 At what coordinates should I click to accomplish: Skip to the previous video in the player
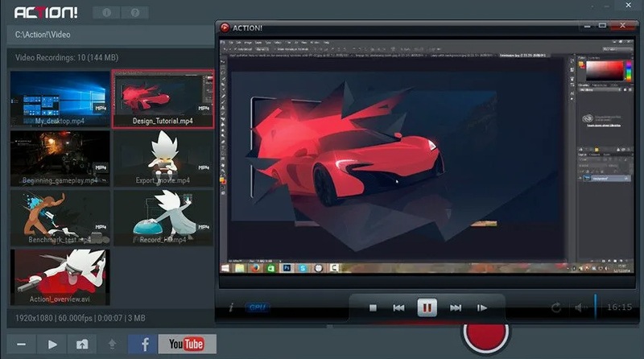click(398, 307)
